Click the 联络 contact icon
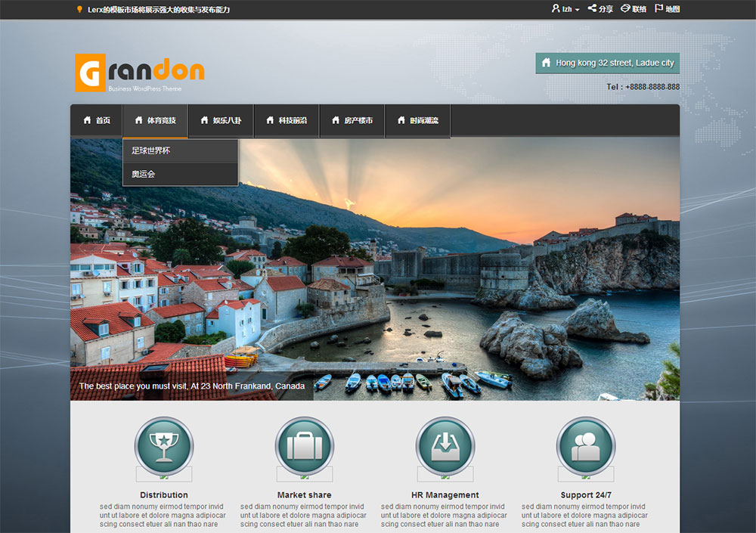 tap(625, 9)
